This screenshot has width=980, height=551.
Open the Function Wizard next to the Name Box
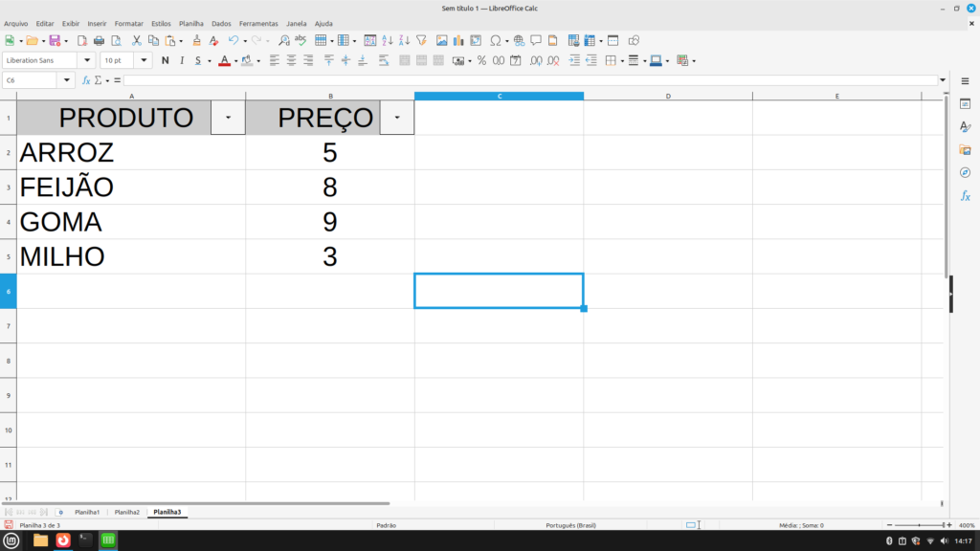[86, 80]
